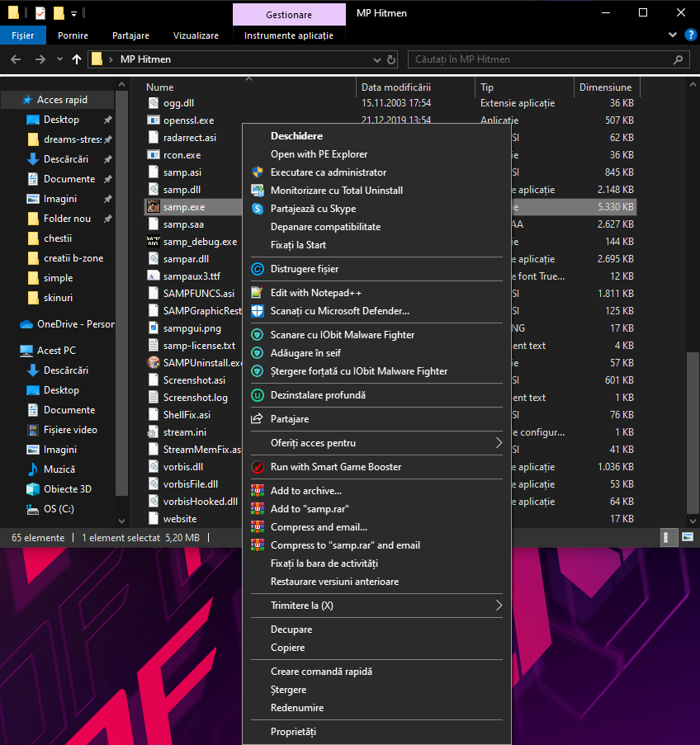Click the Skype icon beside Partajează cu Skype
Screen dimensions: 700x745
258,209
